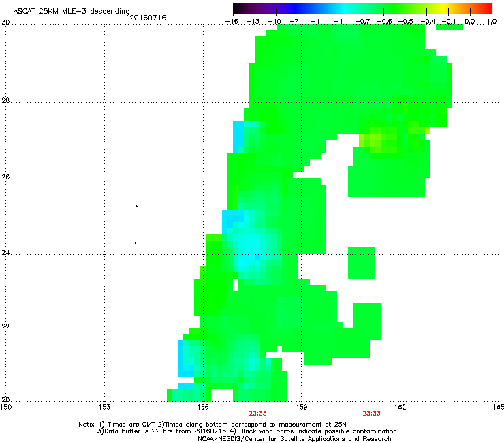Click colorbar label '-0.4'

click(x=428, y=22)
